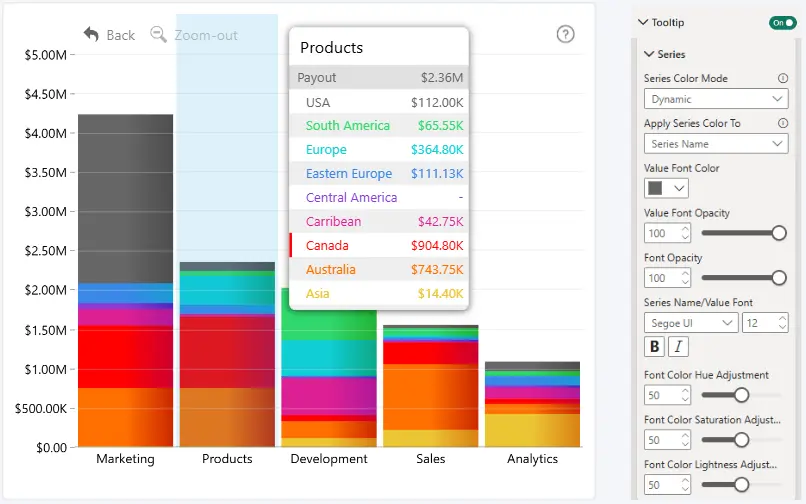Click the Back button label

pos(120,35)
